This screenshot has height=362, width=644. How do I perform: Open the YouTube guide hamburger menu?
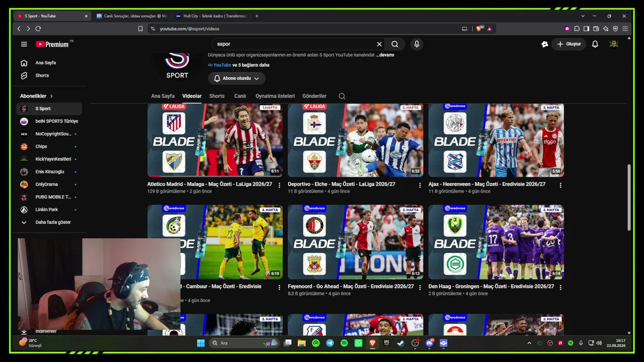tap(24, 44)
